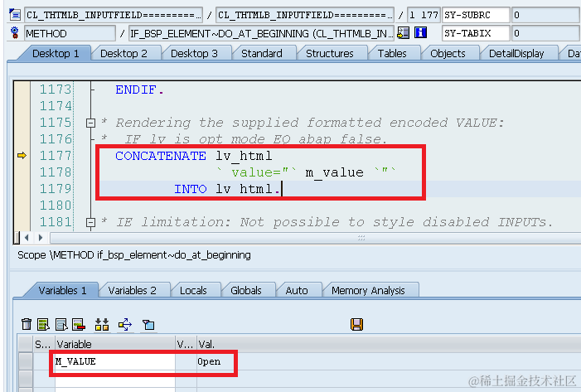Viewport: 581px width, 392px height.
Task: Open the Standard tab
Action: [262, 54]
